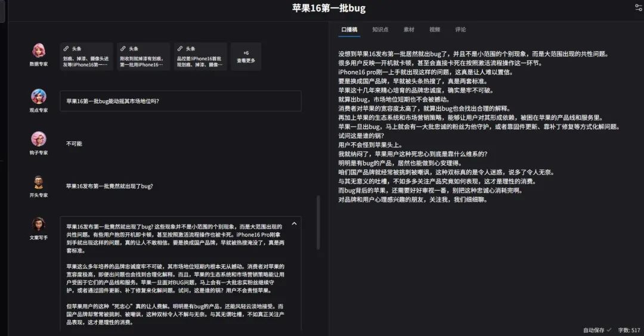Viewport: 644px width, 336px height.
Task: Click script line starting 没想到苹果16发布第一批
Action: click(x=473, y=54)
